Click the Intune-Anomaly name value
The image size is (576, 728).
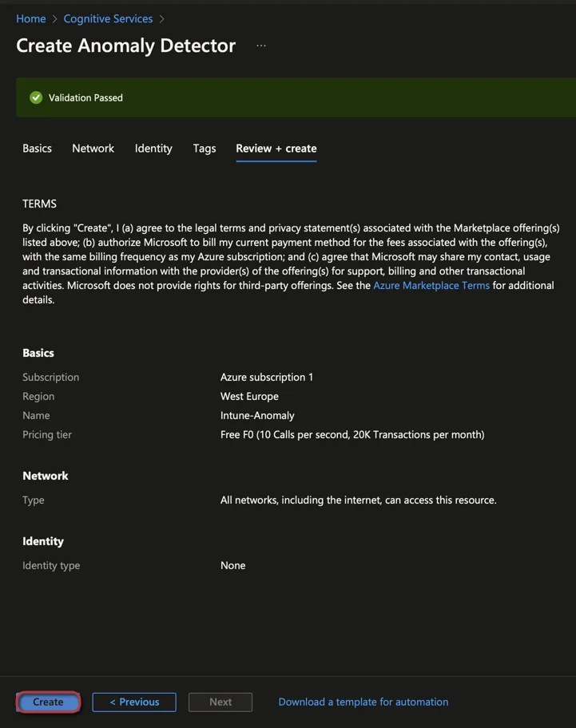click(x=257, y=416)
